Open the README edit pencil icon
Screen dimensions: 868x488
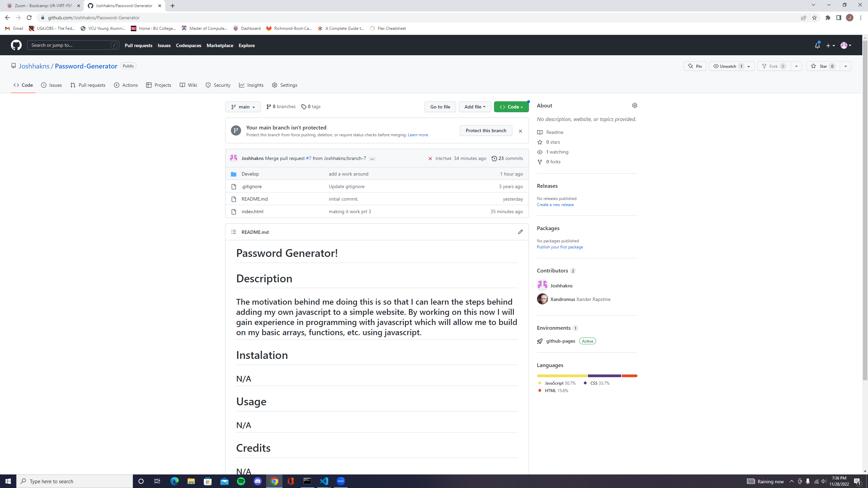520,232
